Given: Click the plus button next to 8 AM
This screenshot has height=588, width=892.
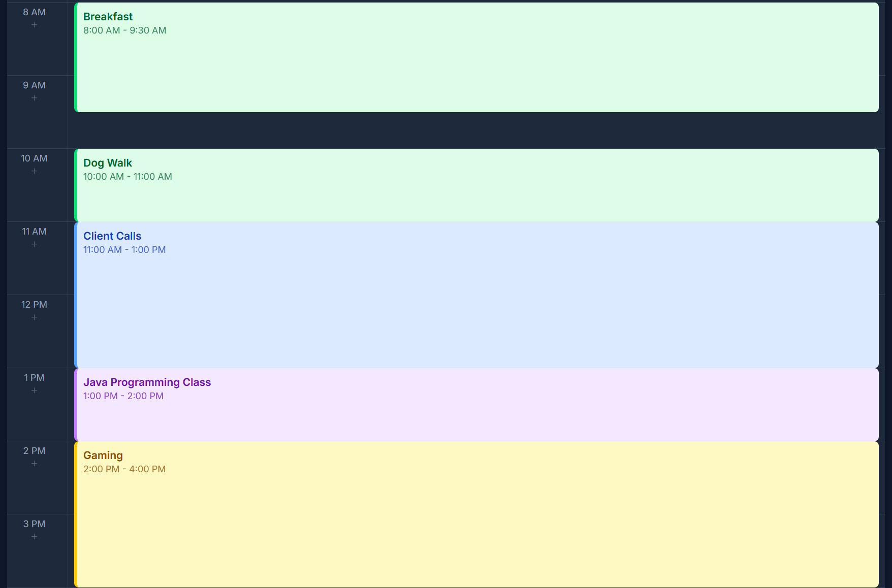Looking at the screenshot, I should coord(34,24).
